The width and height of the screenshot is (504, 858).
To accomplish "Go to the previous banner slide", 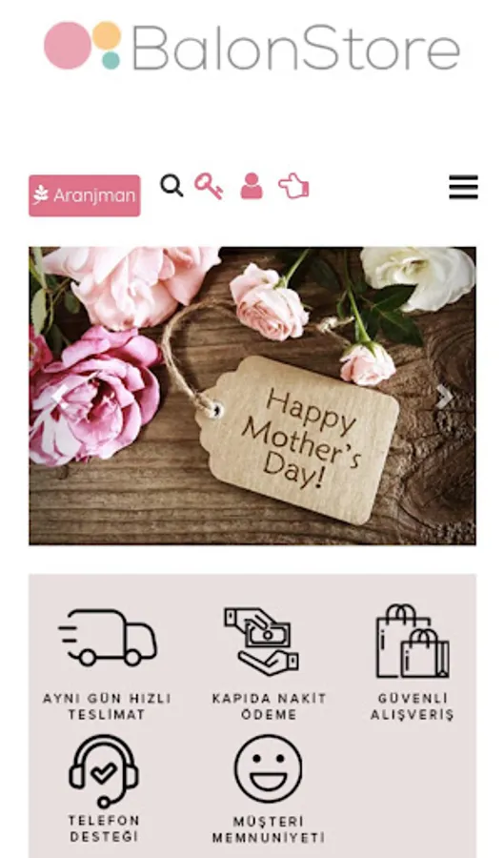I will (59, 397).
